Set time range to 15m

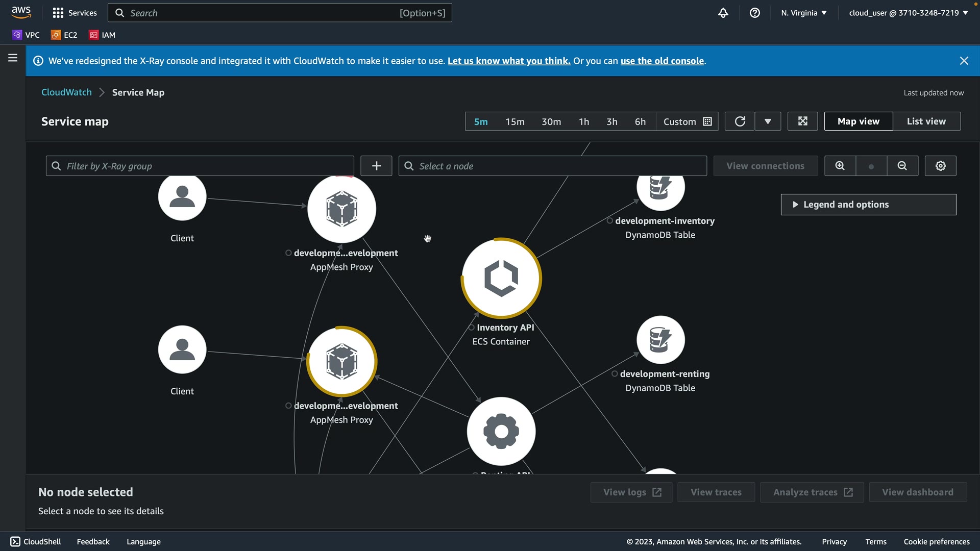click(x=514, y=121)
